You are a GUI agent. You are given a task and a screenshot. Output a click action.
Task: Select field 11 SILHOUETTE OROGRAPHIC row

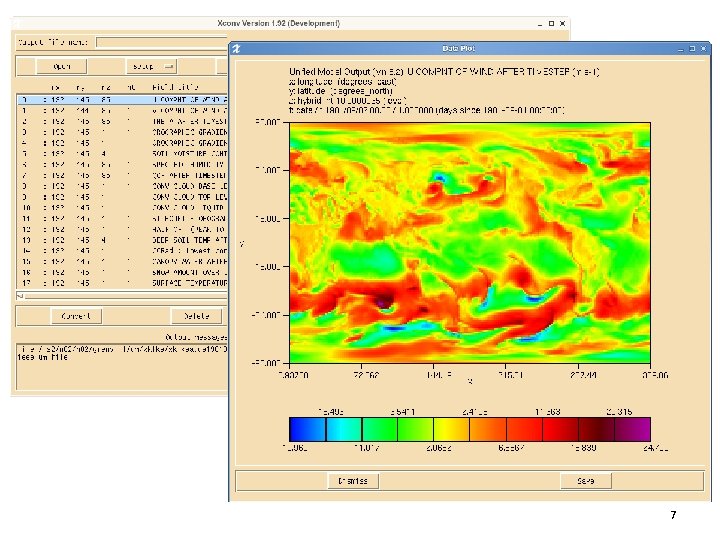pyautogui.click(x=123, y=219)
